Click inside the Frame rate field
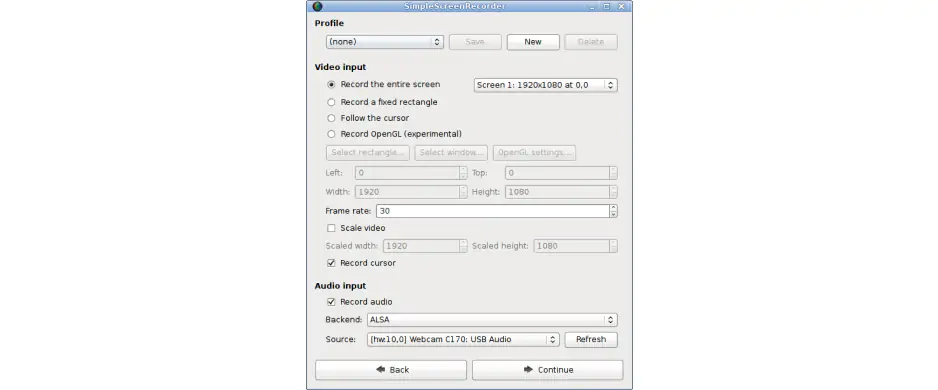The height and width of the screenshot is (390, 938). click(x=492, y=211)
